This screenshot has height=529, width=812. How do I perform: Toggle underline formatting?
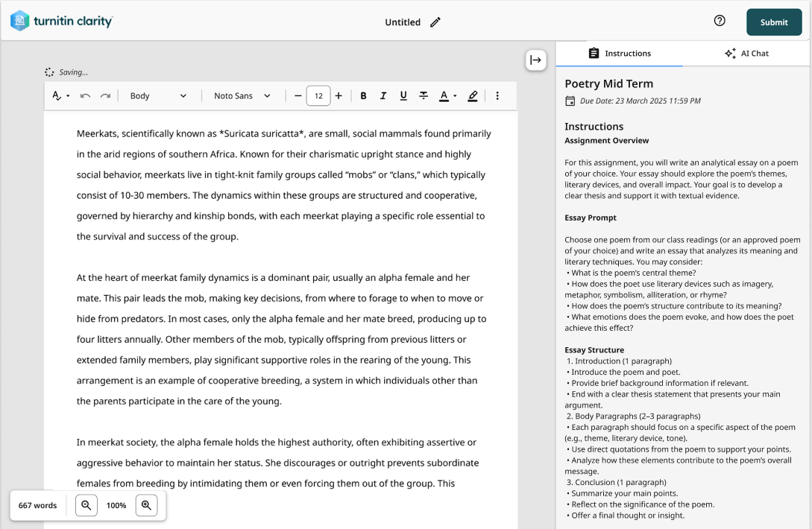click(403, 96)
